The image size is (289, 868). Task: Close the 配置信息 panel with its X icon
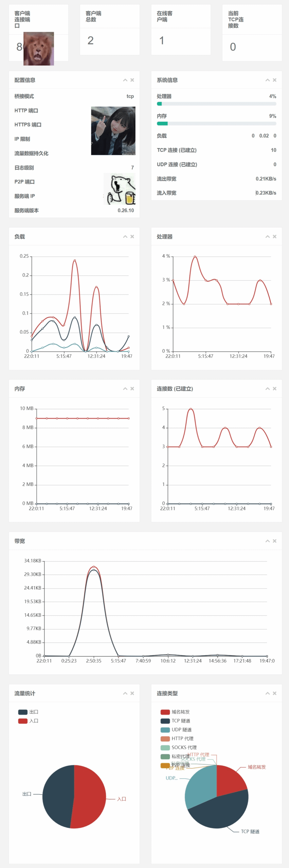pos(132,80)
